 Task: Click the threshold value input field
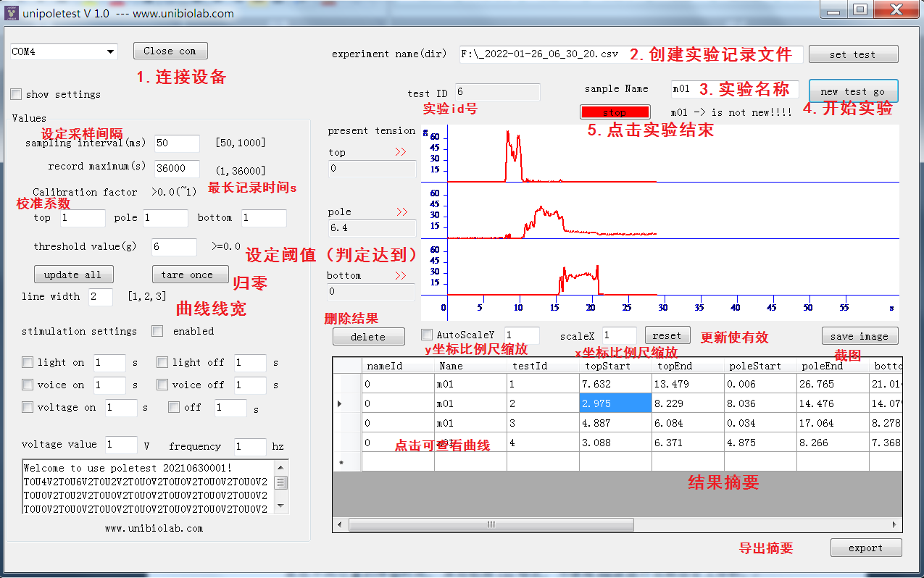point(174,247)
